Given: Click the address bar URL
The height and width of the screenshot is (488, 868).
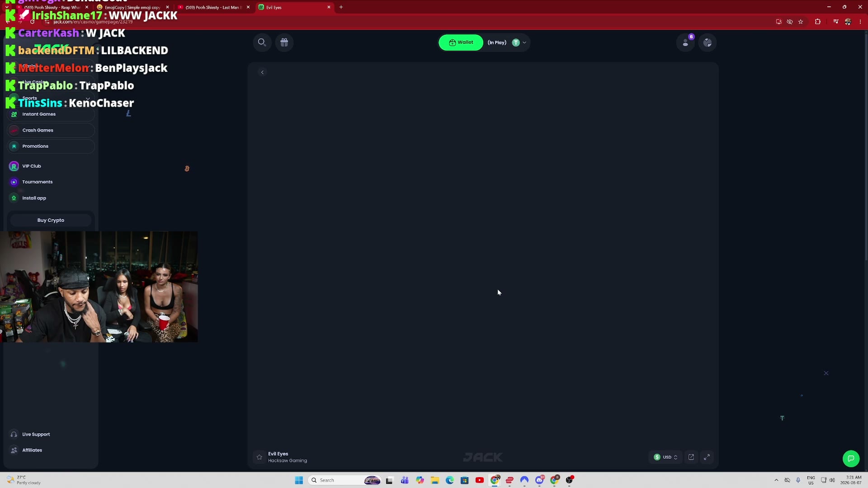Looking at the screenshot, I should pyautogui.click(x=93, y=22).
